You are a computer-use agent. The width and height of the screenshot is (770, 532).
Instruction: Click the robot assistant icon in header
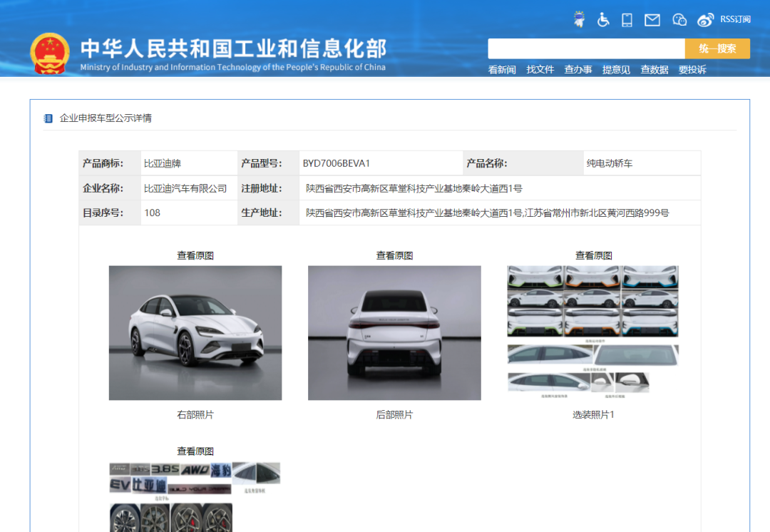(580, 20)
